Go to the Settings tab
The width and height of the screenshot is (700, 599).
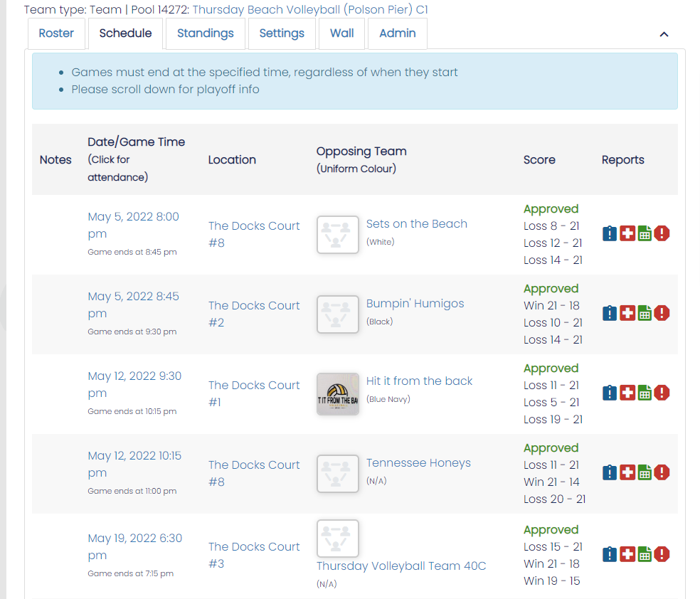click(x=282, y=33)
